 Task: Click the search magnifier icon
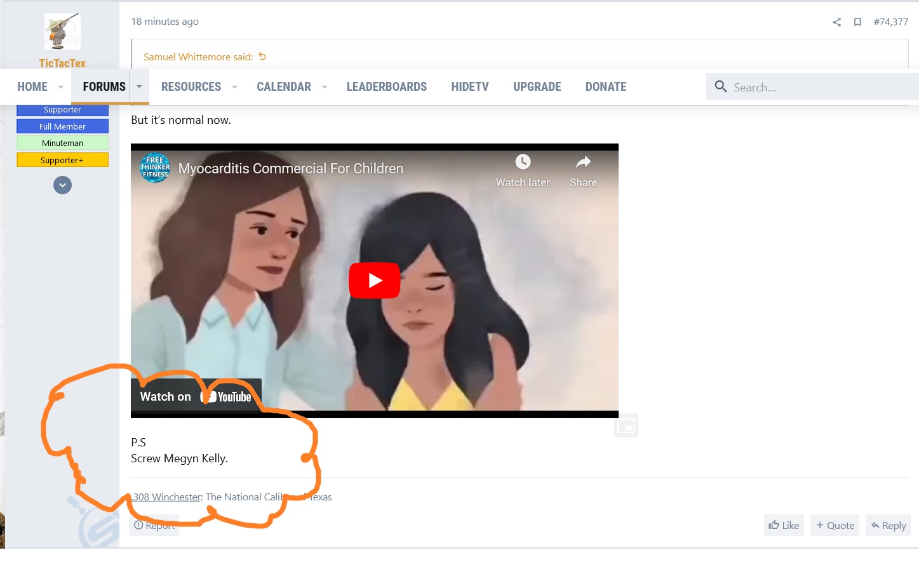point(721,86)
